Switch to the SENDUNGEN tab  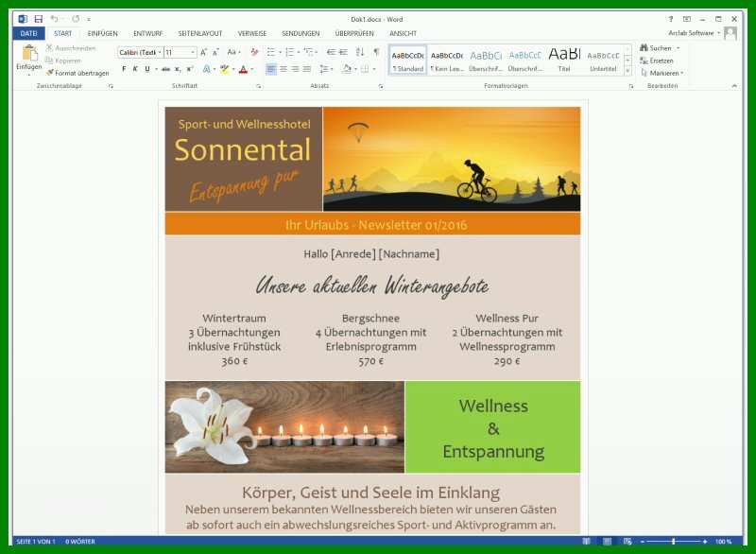[301, 33]
